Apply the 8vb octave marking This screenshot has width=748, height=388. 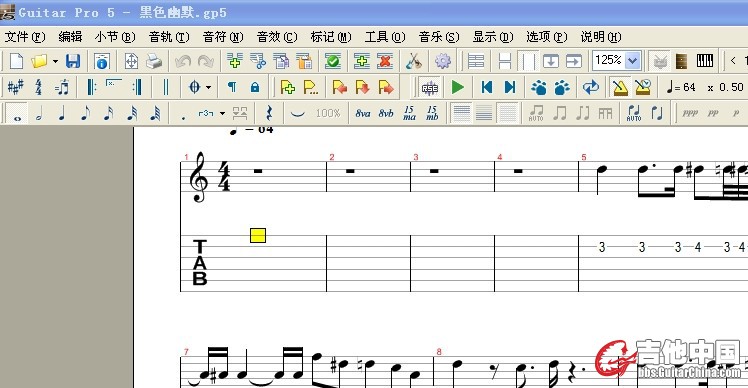386,114
